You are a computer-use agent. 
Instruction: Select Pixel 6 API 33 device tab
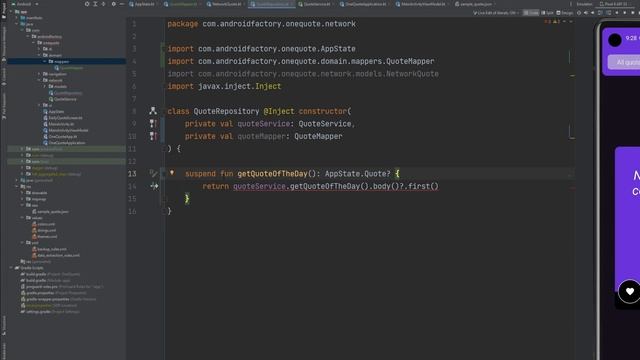point(616,4)
